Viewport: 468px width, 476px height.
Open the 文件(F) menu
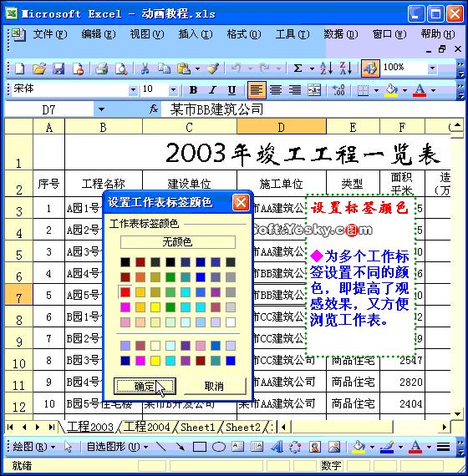click(x=50, y=34)
